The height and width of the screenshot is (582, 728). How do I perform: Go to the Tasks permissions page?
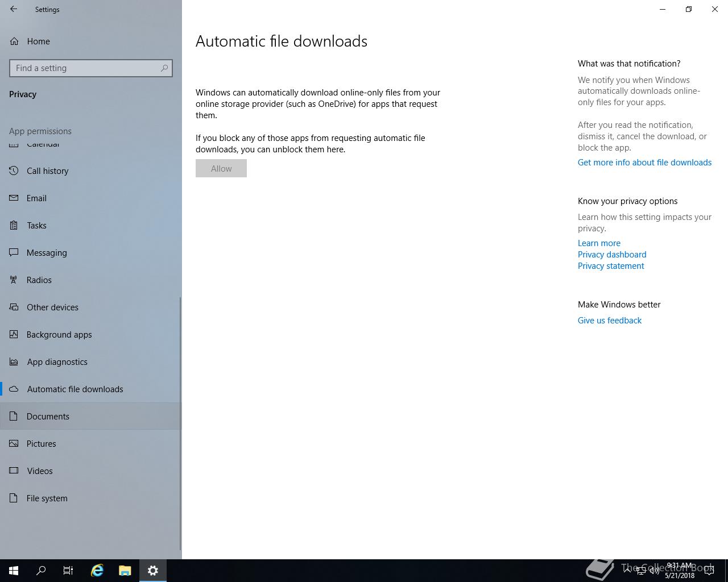91,225
